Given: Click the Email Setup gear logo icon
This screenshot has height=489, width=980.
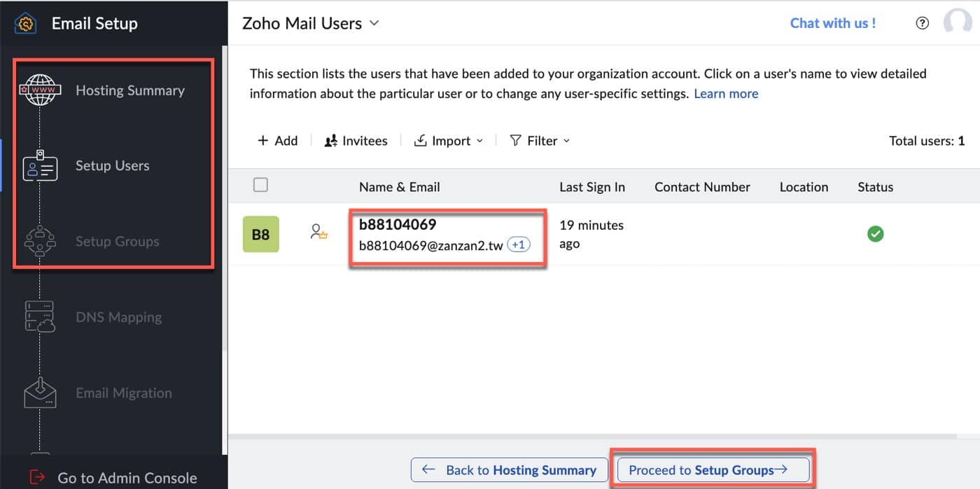Looking at the screenshot, I should (26, 23).
